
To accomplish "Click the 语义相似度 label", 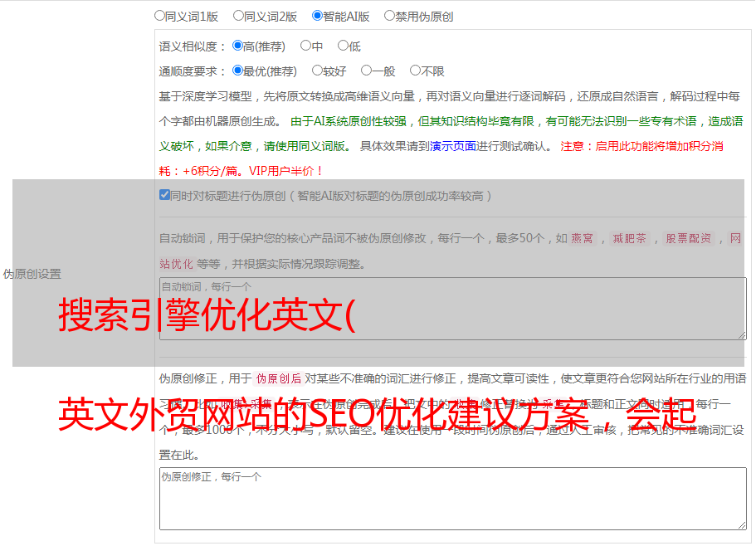I will click(192, 46).
